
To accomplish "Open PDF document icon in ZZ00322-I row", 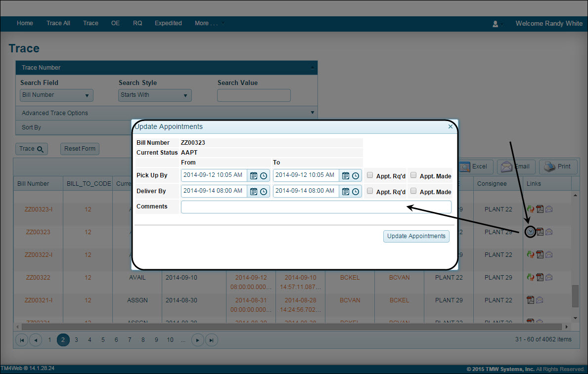I will [x=540, y=254].
